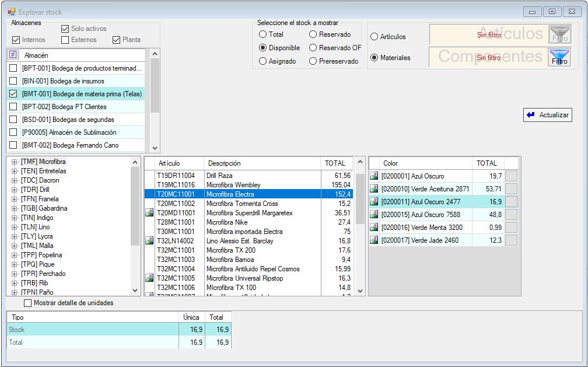Click the Componentes filter funnel icon
This screenshot has width=588, height=367.
click(x=559, y=57)
